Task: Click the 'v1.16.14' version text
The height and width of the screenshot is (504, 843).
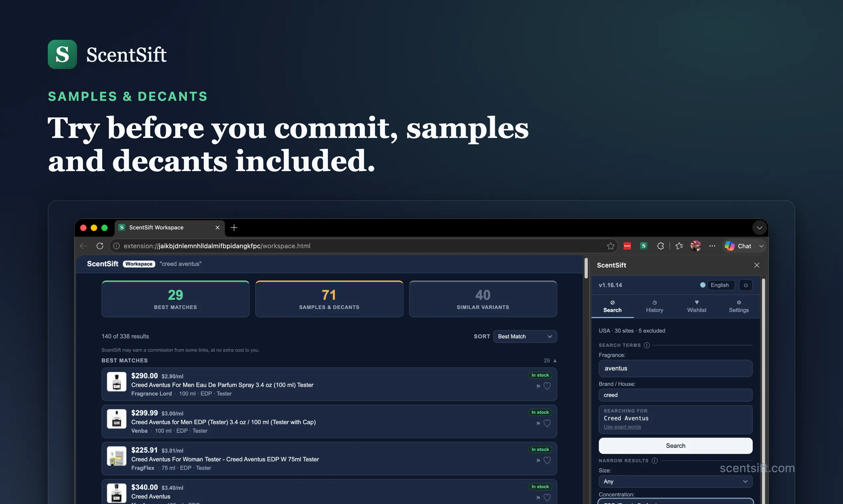Action: (x=610, y=285)
